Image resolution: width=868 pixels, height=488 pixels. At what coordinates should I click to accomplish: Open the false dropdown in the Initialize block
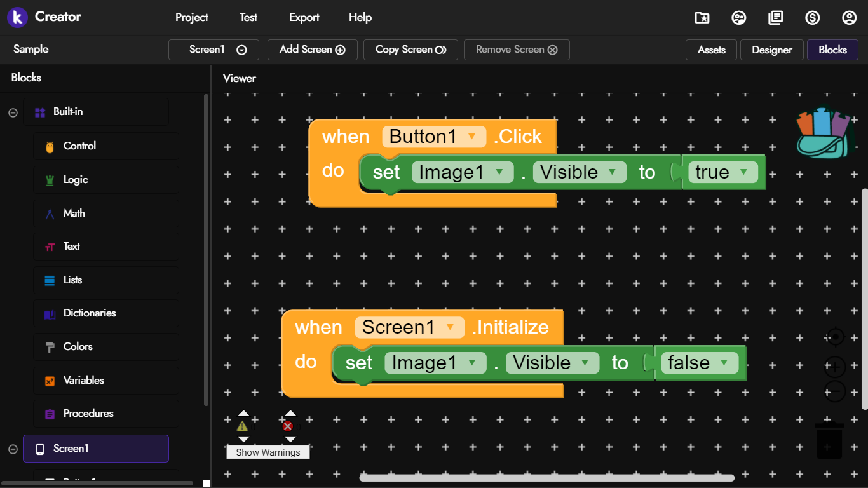point(724,363)
